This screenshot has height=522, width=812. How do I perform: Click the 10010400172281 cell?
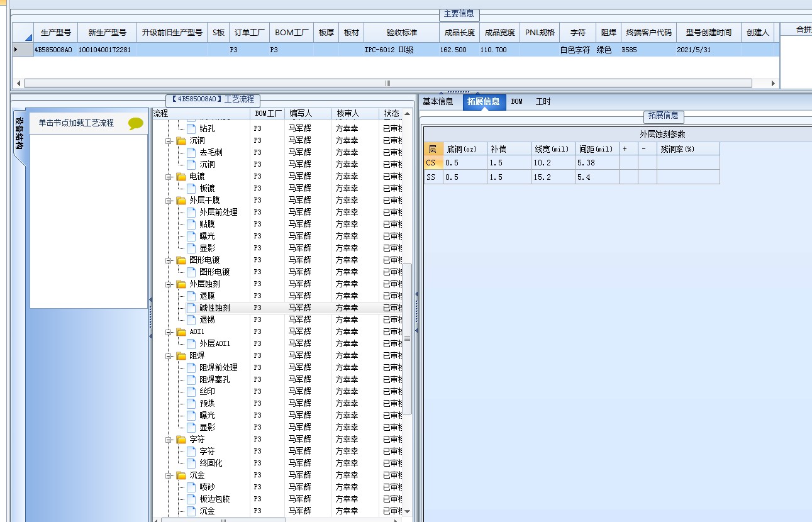tap(107, 50)
